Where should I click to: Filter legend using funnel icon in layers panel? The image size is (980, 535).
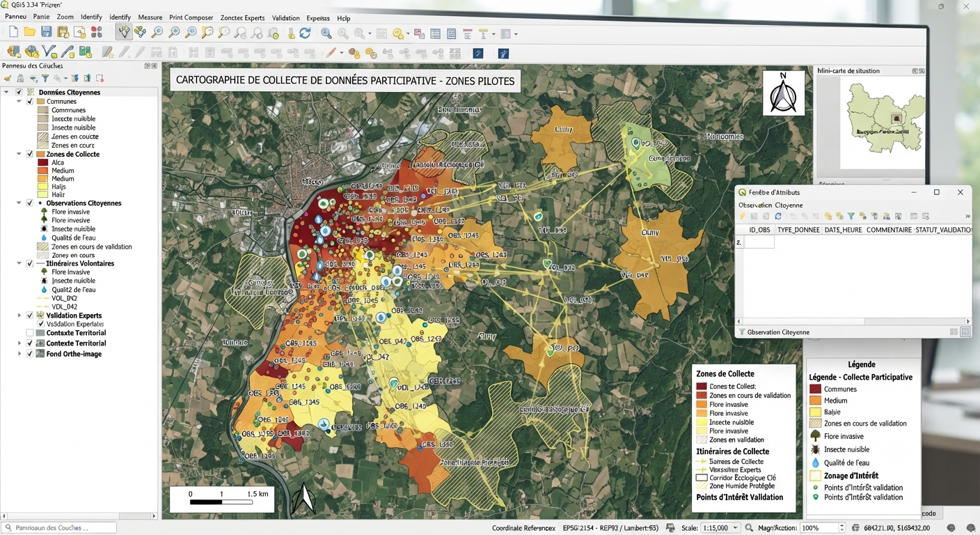coord(45,79)
